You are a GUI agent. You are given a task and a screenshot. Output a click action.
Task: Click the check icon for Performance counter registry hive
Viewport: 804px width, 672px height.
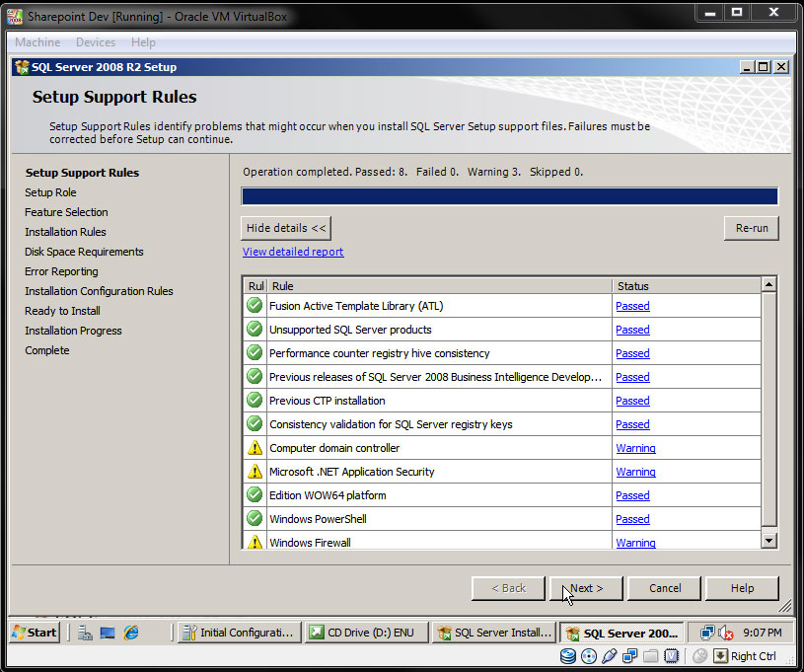(x=255, y=352)
